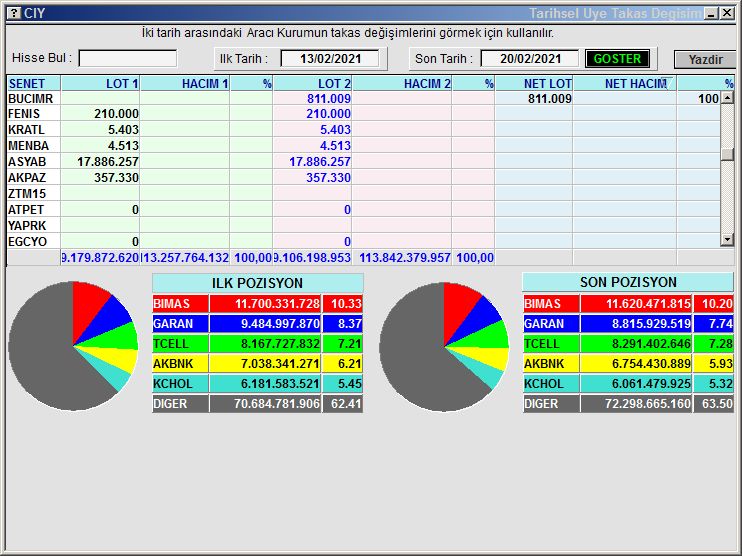Click TCELL row in ILK POZISYON table
742x556 pixels.
(x=257, y=344)
